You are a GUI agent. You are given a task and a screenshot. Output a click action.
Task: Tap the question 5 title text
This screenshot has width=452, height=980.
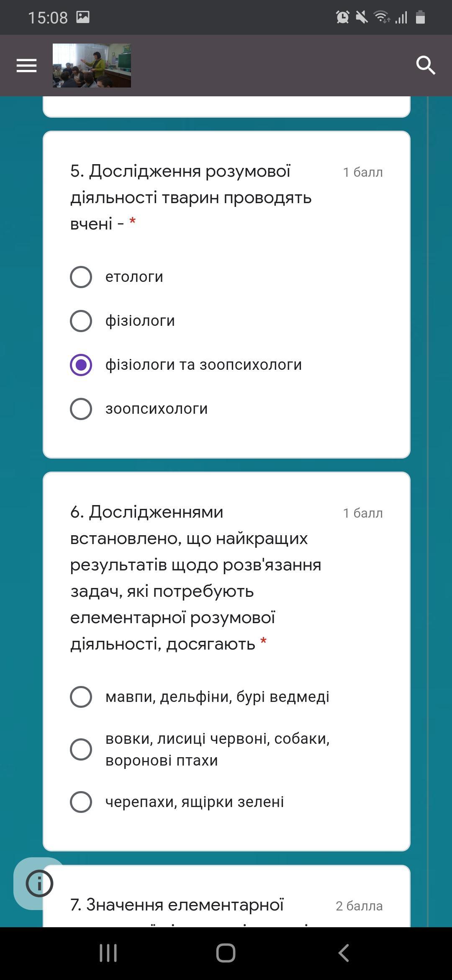[x=191, y=197]
